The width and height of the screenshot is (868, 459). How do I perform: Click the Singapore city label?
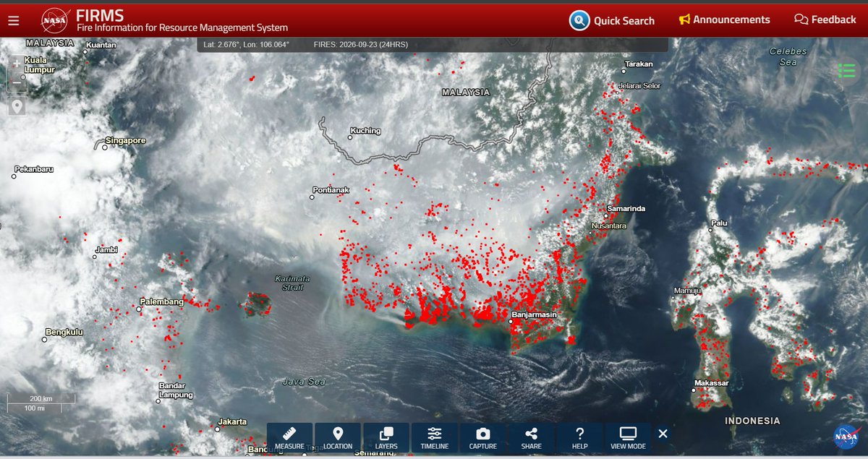(x=126, y=140)
